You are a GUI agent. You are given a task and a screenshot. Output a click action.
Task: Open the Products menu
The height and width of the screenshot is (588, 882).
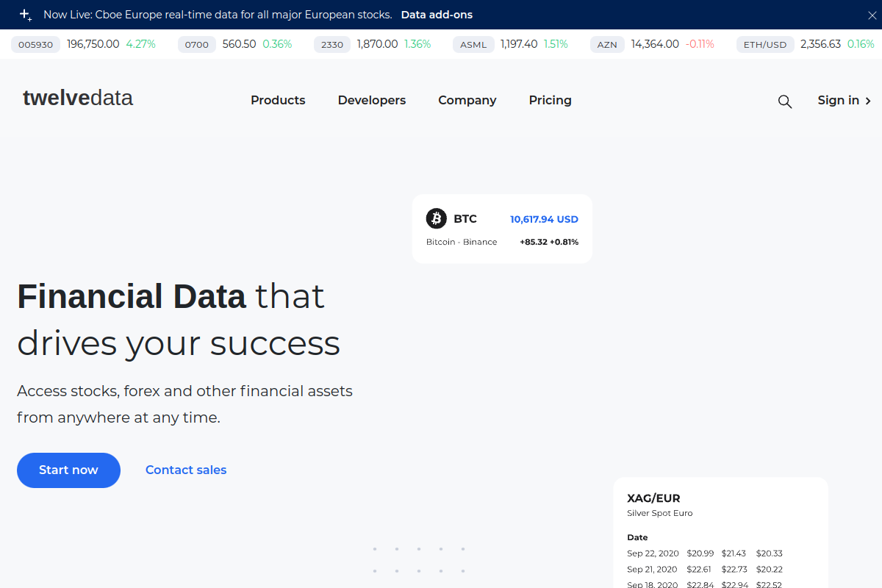pyautogui.click(x=278, y=100)
